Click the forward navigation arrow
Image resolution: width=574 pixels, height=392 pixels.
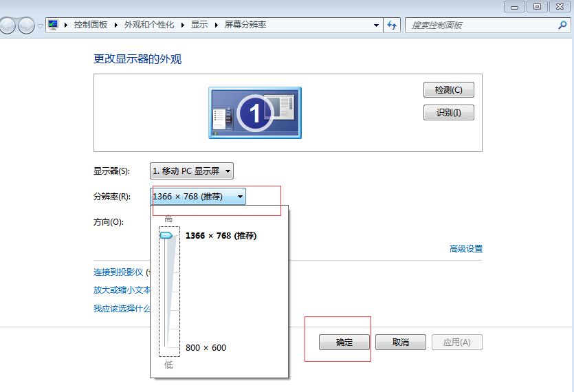pos(27,25)
